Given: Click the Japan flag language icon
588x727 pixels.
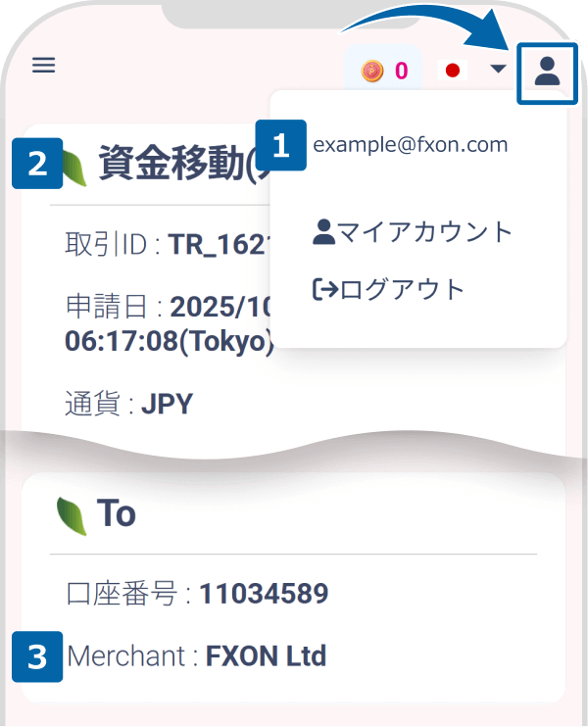Looking at the screenshot, I should pos(452,71).
